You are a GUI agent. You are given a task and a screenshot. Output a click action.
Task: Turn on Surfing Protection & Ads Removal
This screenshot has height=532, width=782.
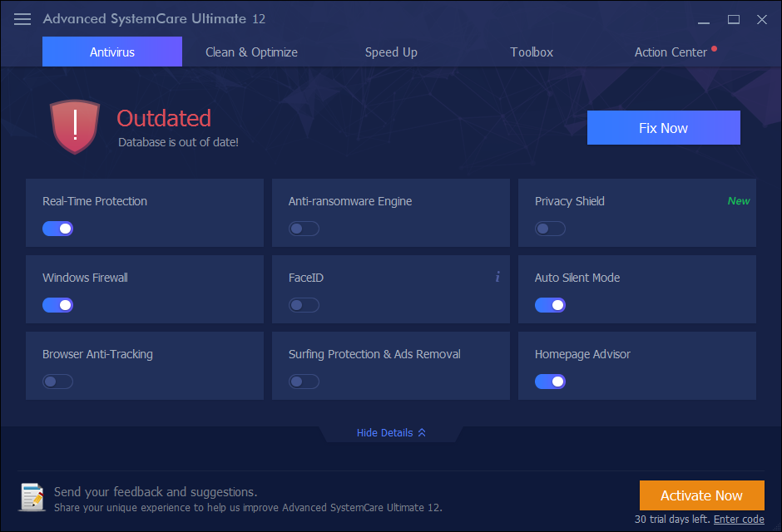pyautogui.click(x=304, y=382)
